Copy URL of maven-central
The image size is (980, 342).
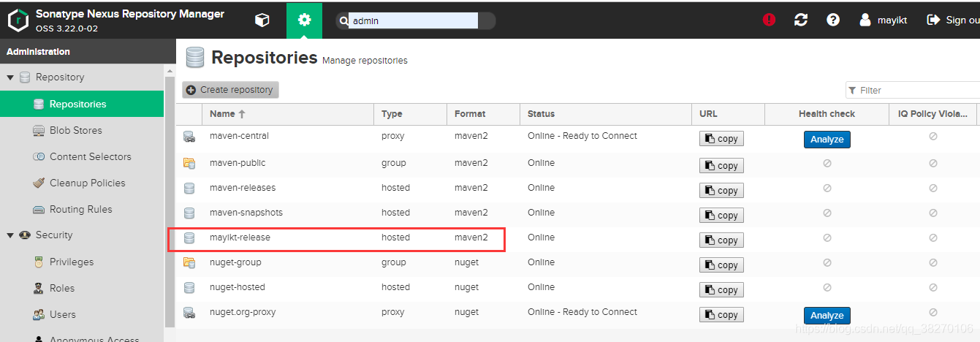click(721, 139)
